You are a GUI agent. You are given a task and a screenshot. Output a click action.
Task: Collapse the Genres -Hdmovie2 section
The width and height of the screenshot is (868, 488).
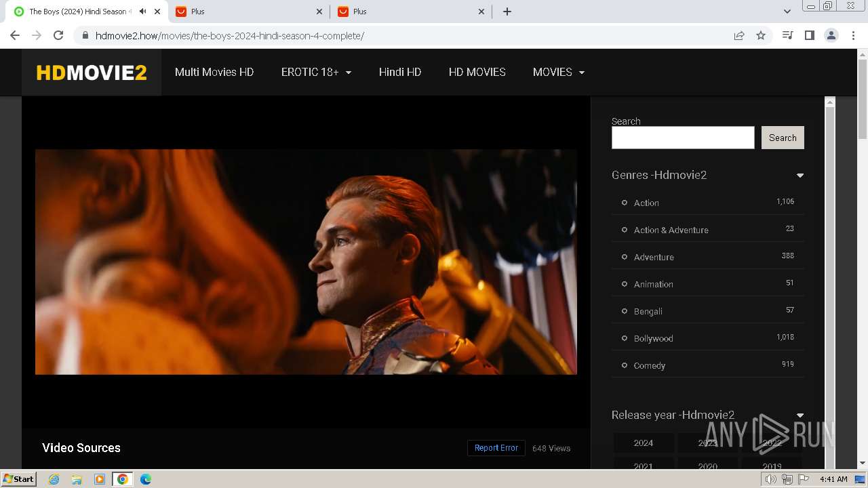pos(800,176)
